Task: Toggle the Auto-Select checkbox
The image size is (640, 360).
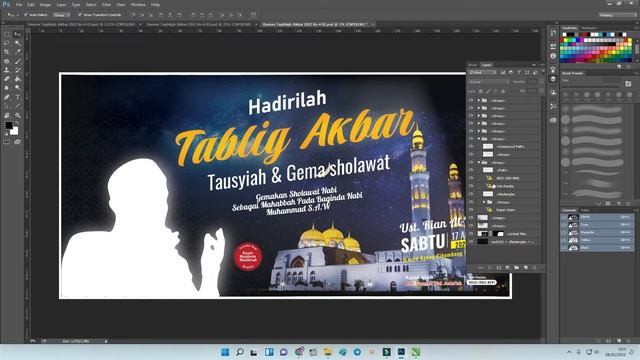Action: click(26, 14)
